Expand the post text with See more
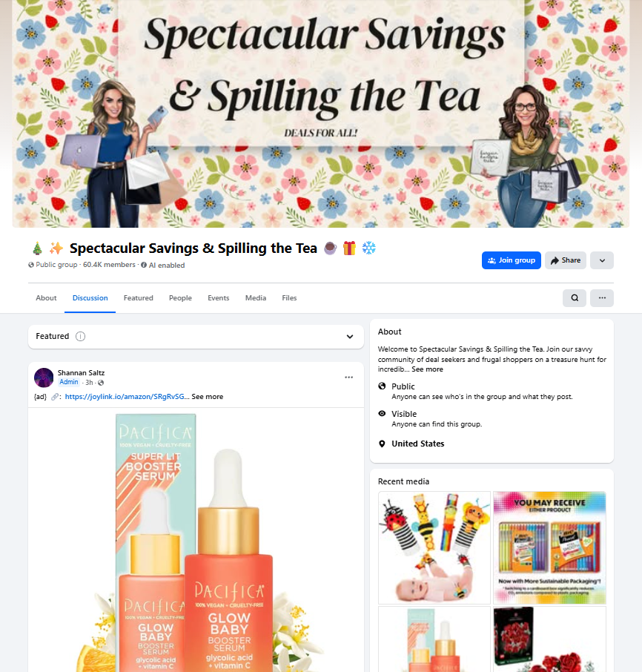Image resolution: width=642 pixels, height=672 pixels. [x=208, y=396]
